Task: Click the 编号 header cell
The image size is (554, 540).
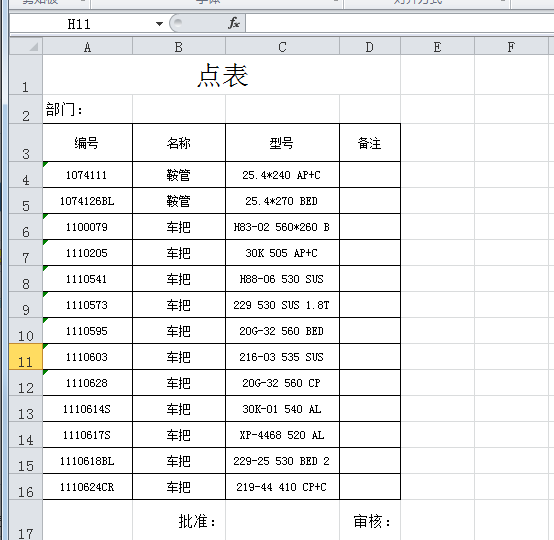Action: [88, 143]
